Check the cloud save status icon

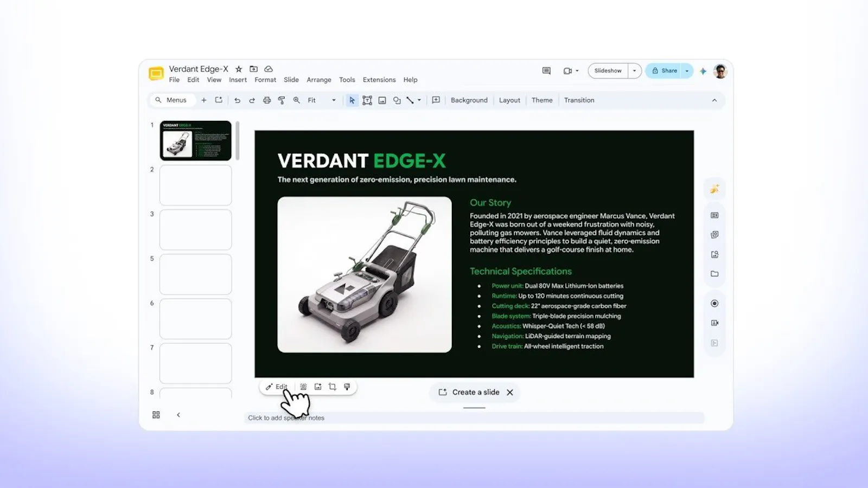[269, 69]
